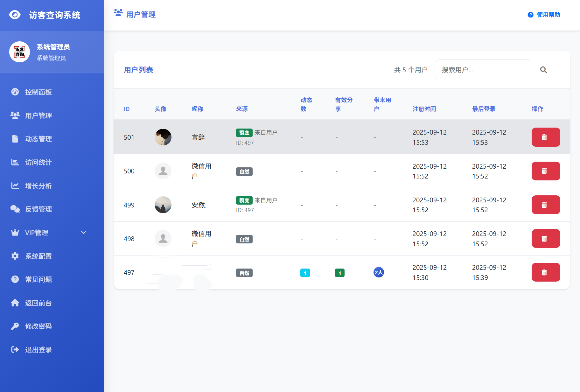Click the 反馈管理 chat bubbles icon
The image size is (580, 392).
(x=15, y=209)
